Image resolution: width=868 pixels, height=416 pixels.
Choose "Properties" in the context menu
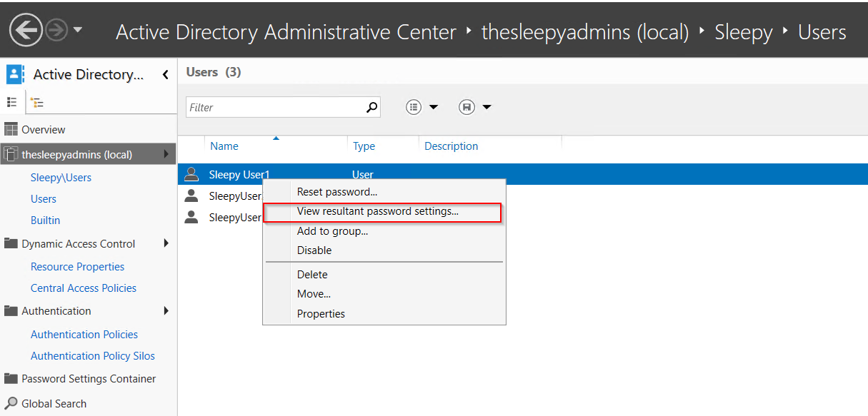[x=321, y=313]
